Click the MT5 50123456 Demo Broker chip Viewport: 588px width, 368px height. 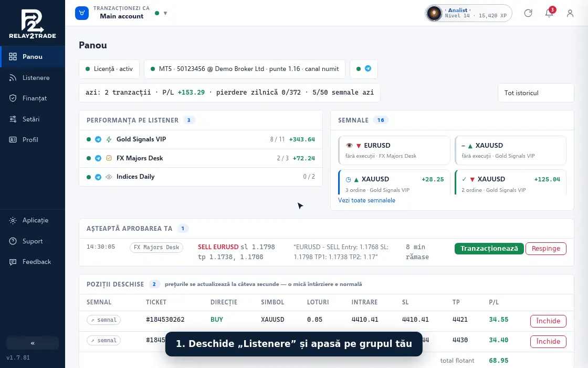point(245,69)
